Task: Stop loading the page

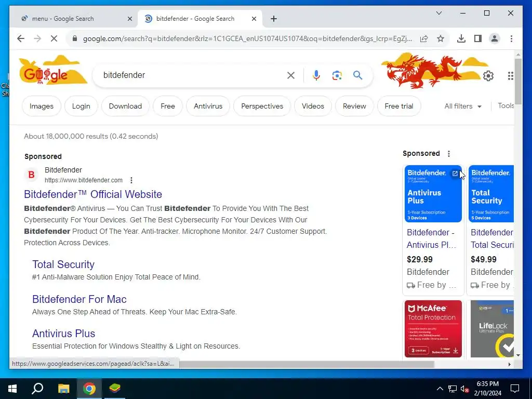Action: tap(54, 38)
